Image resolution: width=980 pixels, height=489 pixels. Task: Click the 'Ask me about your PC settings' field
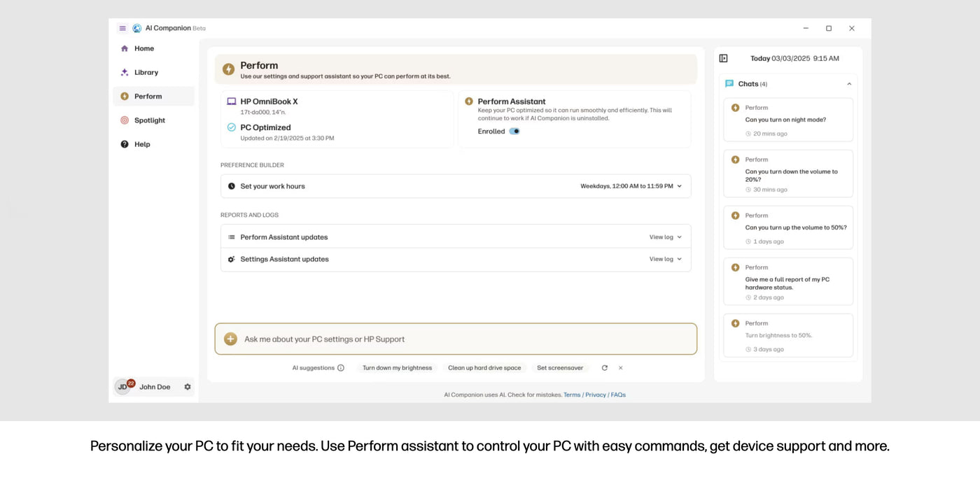click(x=456, y=339)
